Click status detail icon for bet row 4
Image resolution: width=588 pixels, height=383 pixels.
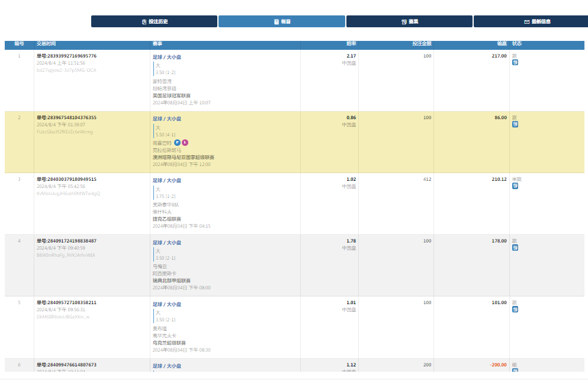[x=515, y=247]
